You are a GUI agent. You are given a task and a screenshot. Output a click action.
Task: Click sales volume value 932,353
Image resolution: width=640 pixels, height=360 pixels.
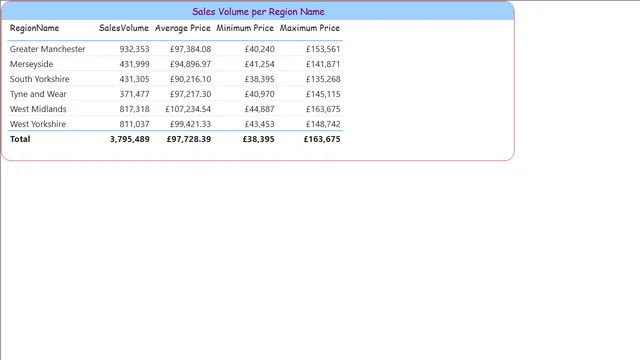pos(134,49)
